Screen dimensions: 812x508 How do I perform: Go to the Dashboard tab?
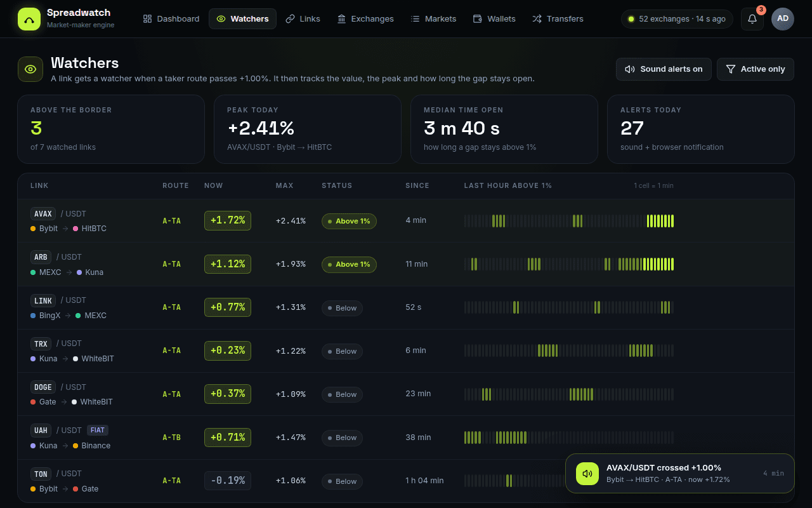point(171,19)
